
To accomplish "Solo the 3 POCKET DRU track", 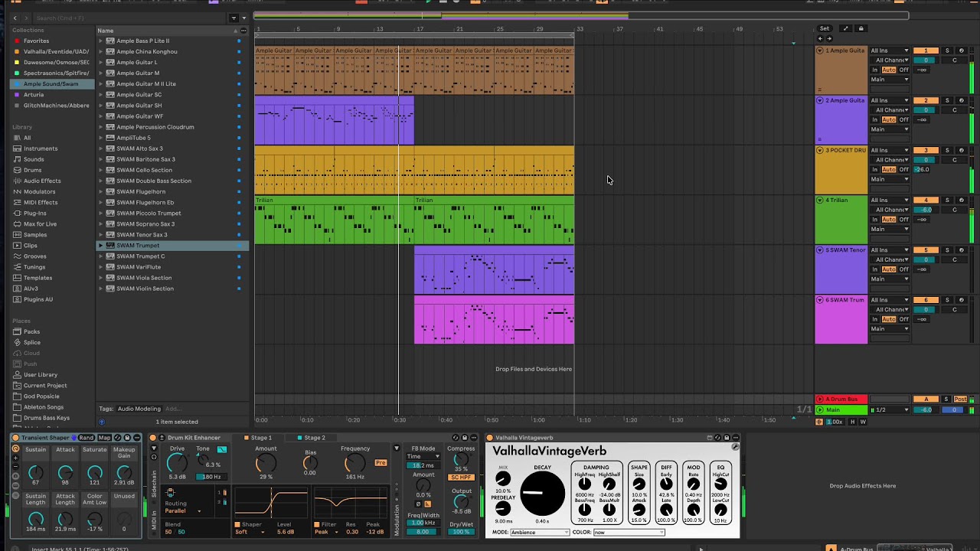I will pyautogui.click(x=947, y=150).
